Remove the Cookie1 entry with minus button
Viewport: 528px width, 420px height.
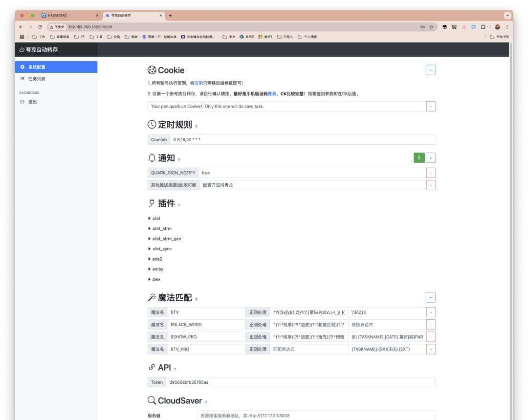coord(431,106)
